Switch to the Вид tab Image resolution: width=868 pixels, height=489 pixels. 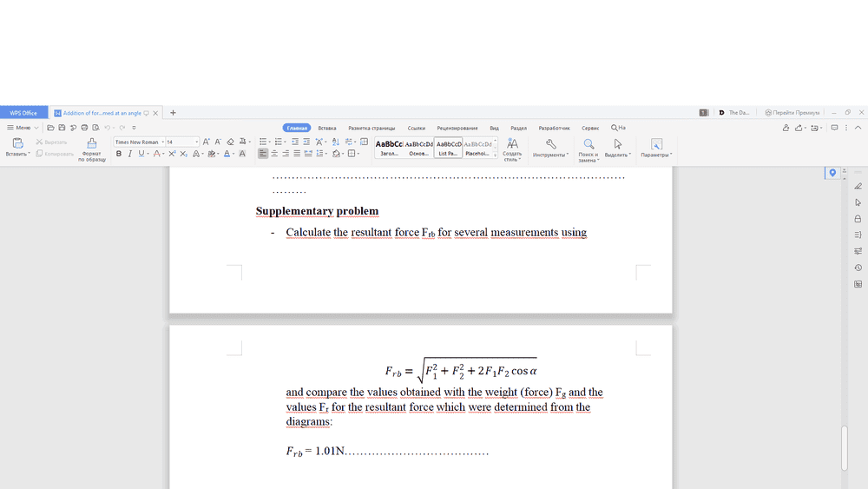[x=495, y=128]
